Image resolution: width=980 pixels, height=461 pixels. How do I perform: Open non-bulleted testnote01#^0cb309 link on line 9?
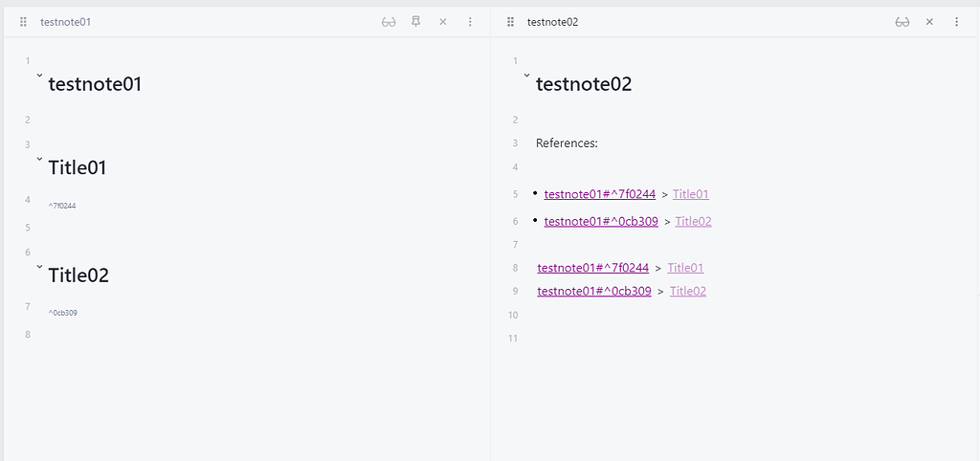point(593,291)
